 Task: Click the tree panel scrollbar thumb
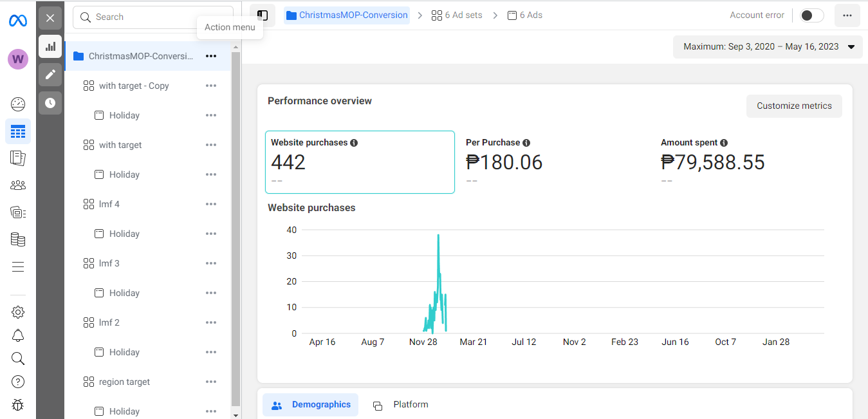pos(235,229)
